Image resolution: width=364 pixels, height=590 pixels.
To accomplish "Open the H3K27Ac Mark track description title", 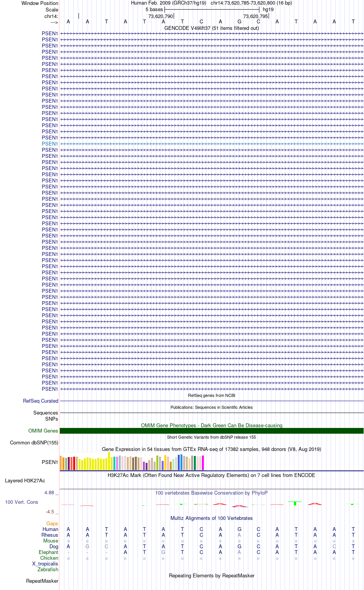I will point(212,475).
